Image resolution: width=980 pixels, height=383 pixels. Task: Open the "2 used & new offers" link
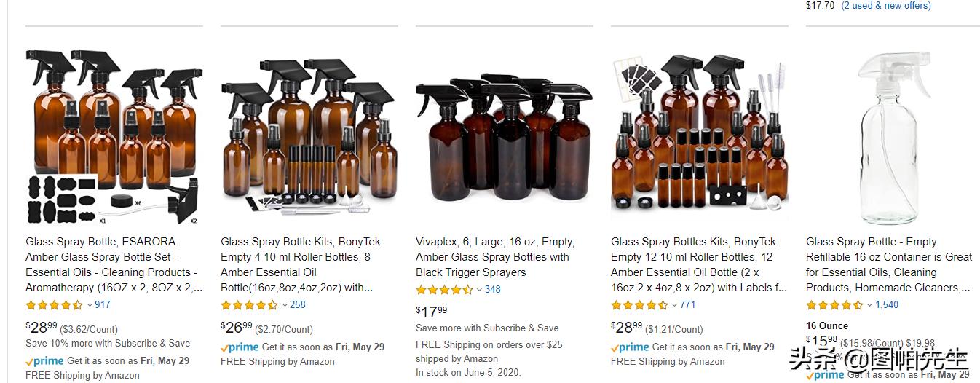(886, 5)
